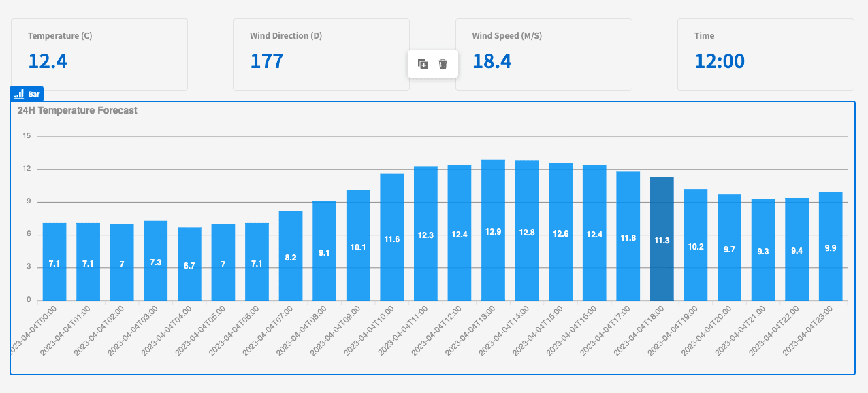The width and height of the screenshot is (868, 393).
Task: Click the 12:00 time value
Action: click(720, 61)
